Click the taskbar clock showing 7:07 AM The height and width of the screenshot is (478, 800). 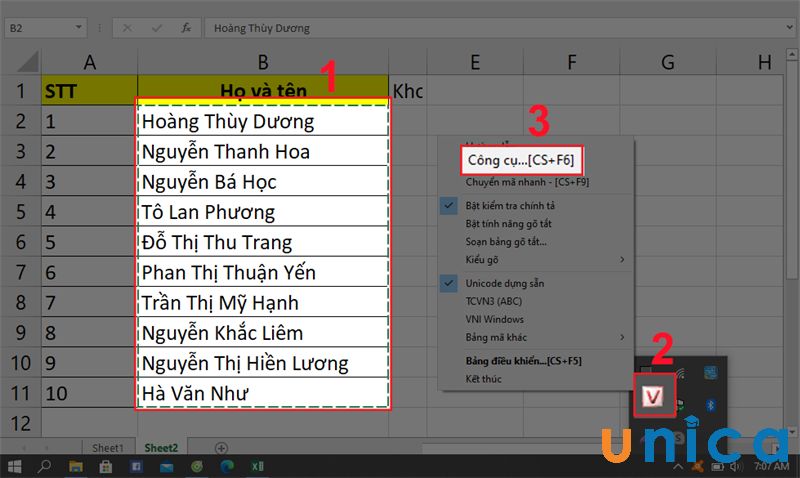(771, 466)
